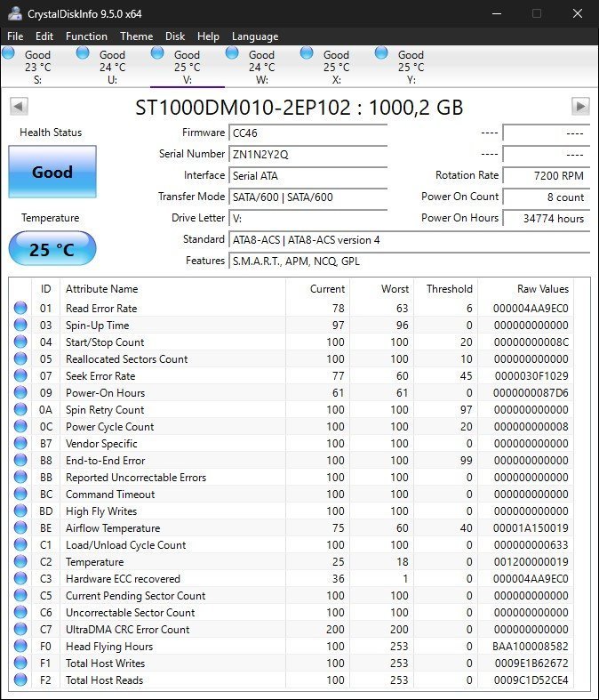Image resolution: width=599 pixels, height=700 pixels.
Task: Open the Disk menu
Action: pyautogui.click(x=175, y=36)
